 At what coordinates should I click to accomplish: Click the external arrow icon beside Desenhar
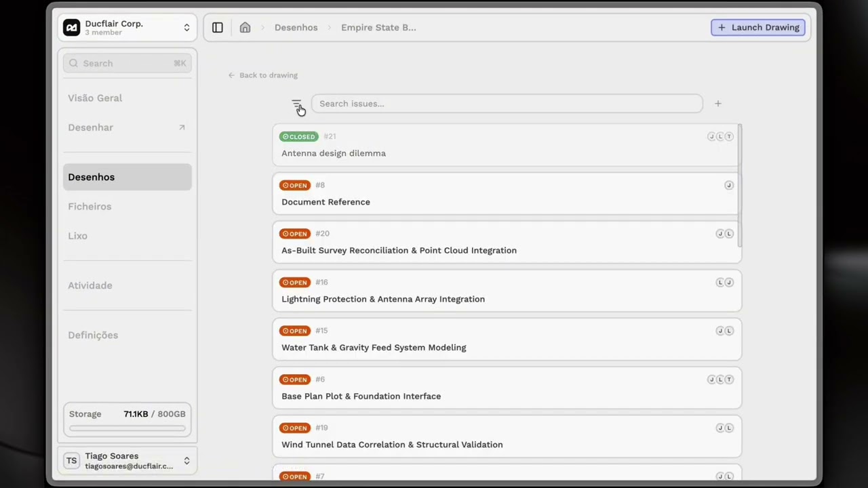[182, 127]
